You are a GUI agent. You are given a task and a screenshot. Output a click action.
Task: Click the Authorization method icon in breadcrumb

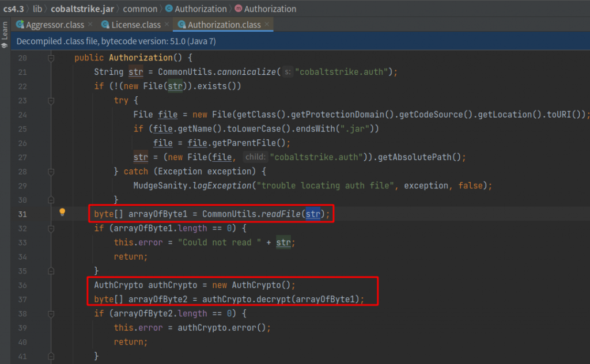(x=239, y=8)
